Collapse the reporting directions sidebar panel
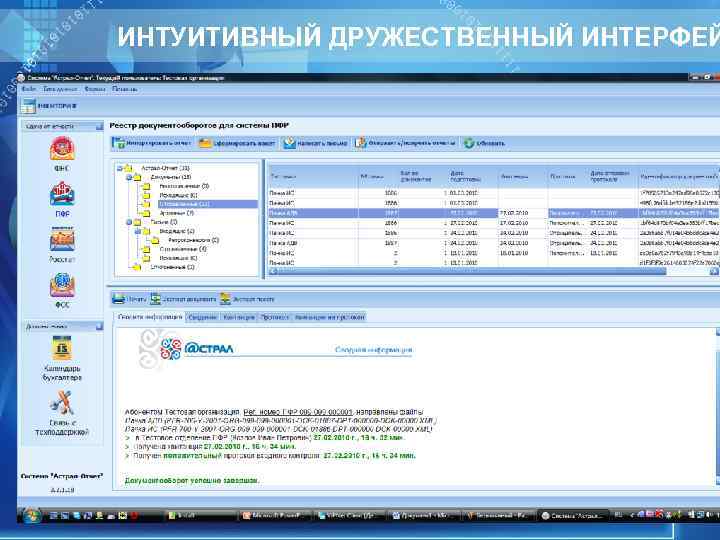 point(99,126)
